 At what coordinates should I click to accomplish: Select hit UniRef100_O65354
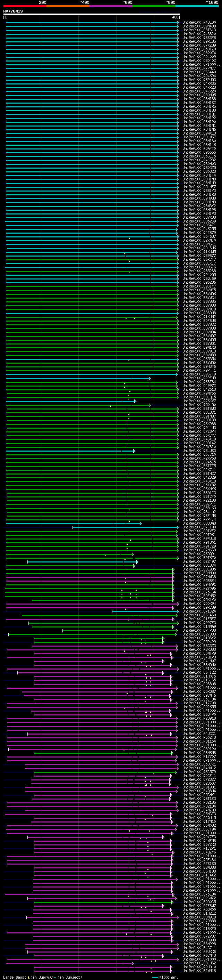(x=199, y=359)
